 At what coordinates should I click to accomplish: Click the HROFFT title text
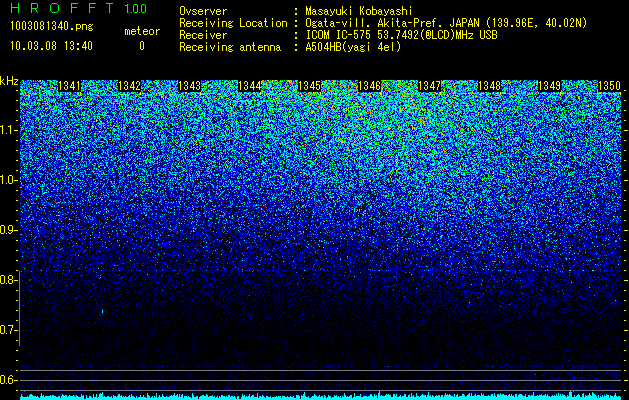click(x=62, y=8)
